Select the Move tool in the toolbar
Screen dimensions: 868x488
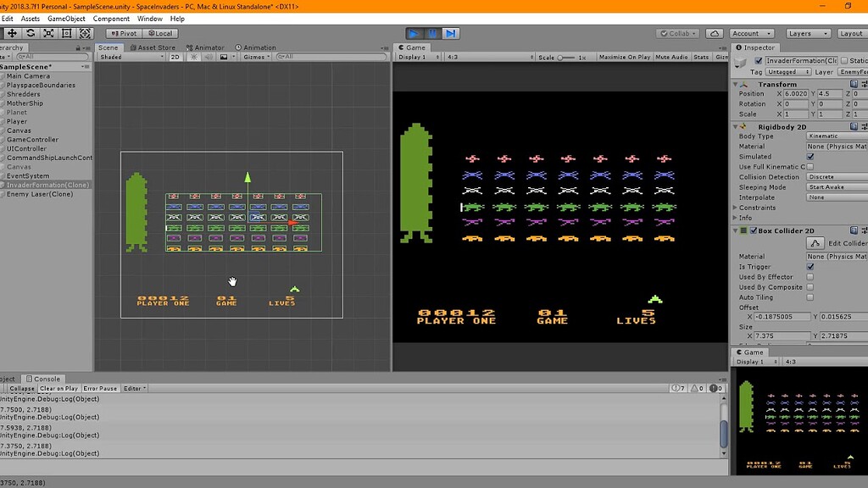pyautogui.click(x=12, y=34)
